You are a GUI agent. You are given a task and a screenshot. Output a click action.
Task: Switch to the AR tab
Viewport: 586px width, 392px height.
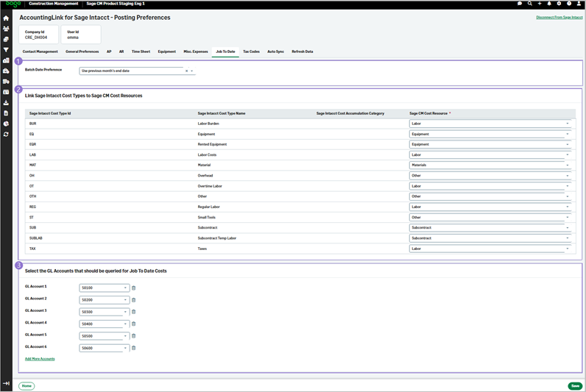click(121, 51)
